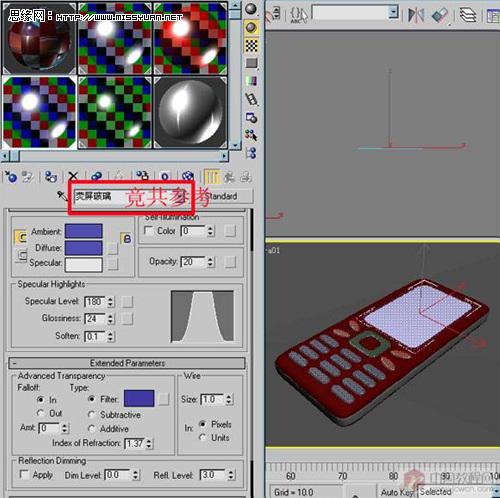Click the Make Preview filmstrip icon
Viewport: 500px width, 498px height.
coord(251,99)
